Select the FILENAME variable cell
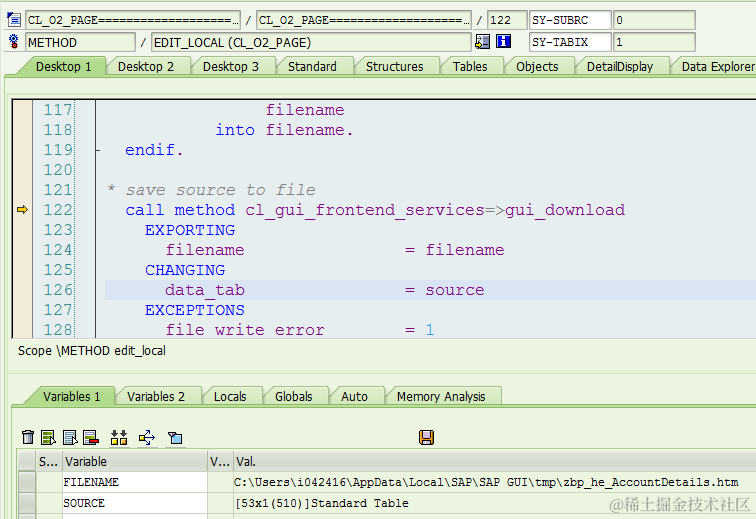The width and height of the screenshot is (756, 519). click(135, 482)
